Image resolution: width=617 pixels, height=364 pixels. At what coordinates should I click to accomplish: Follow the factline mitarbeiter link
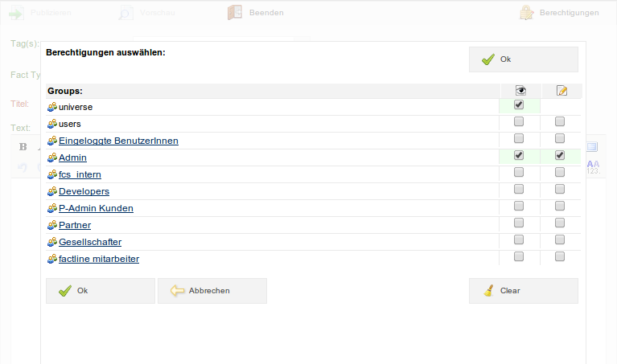(99, 259)
